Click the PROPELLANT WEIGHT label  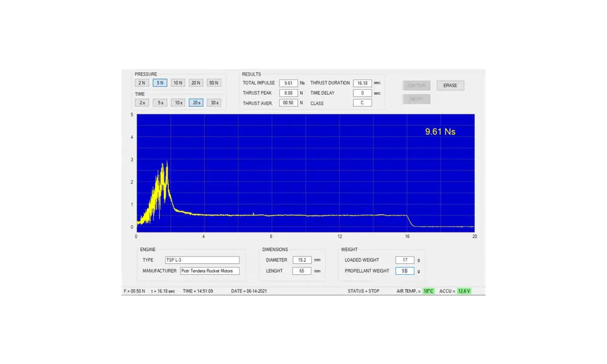point(367,271)
